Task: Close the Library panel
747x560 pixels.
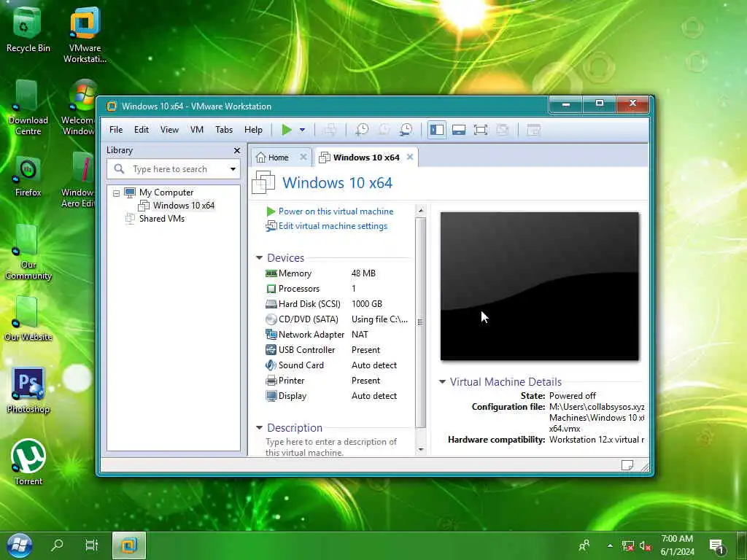Action: pyautogui.click(x=237, y=150)
